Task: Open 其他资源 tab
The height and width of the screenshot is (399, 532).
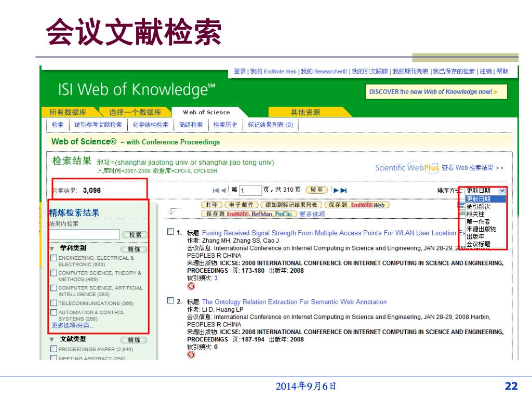Action: tap(305, 112)
